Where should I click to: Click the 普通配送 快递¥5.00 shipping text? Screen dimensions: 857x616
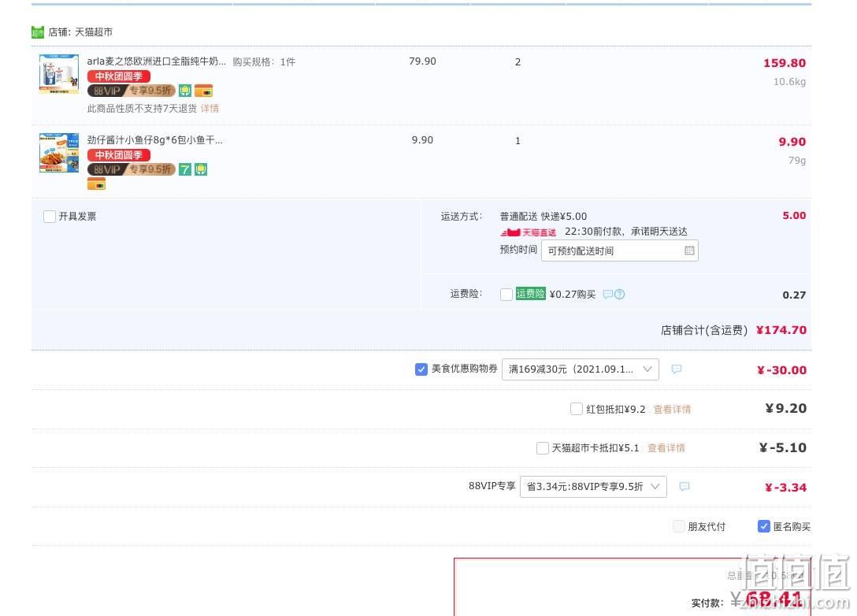pos(544,217)
